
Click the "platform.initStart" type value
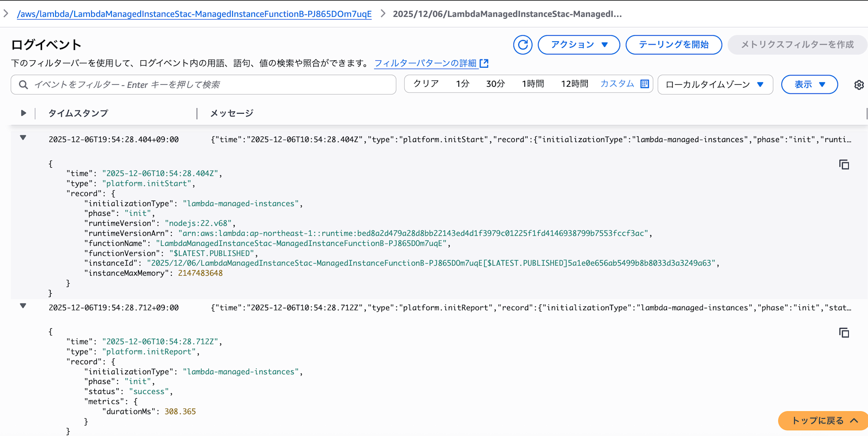coord(147,184)
